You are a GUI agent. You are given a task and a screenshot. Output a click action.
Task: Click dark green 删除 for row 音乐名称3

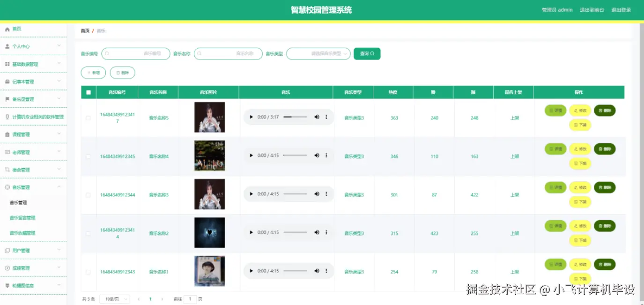pyautogui.click(x=605, y=187)
